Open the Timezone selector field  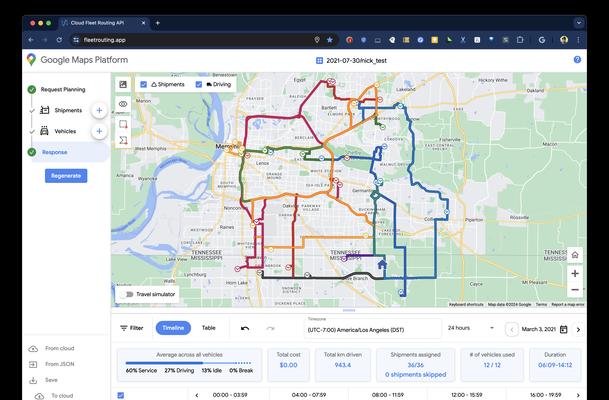(x=372, y=328)
